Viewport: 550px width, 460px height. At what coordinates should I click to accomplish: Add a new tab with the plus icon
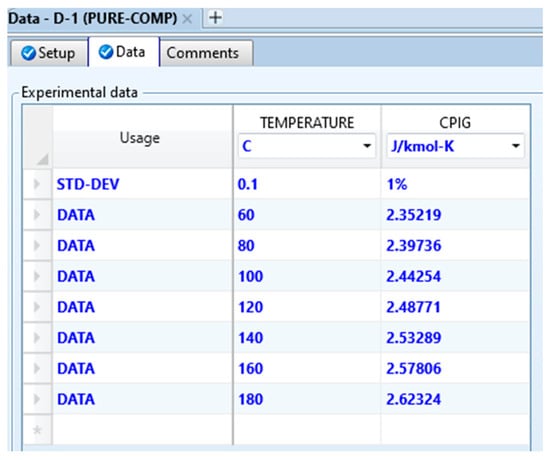[215, 17]
